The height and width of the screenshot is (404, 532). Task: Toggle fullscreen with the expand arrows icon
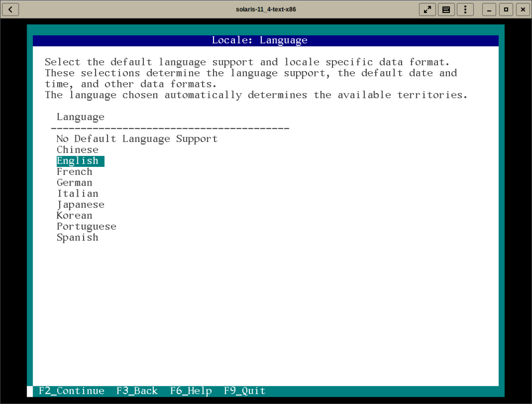click(427, 9)
